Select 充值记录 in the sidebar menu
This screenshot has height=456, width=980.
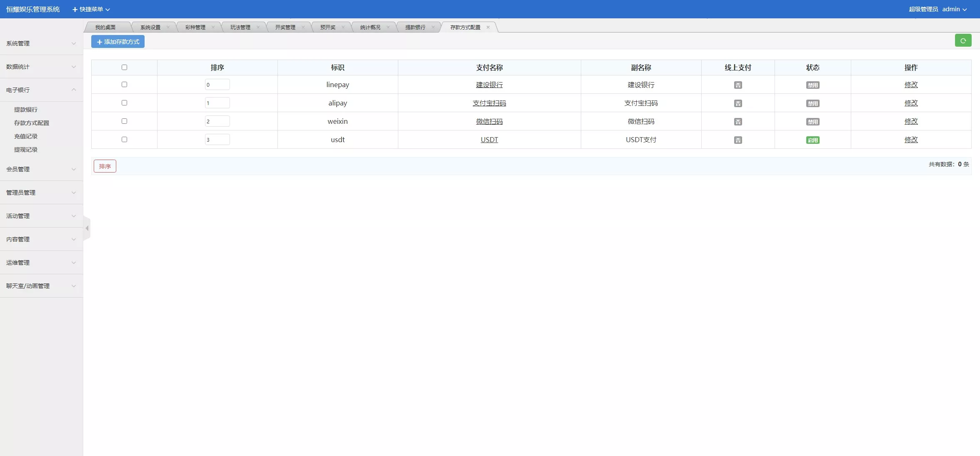[26, 136]
